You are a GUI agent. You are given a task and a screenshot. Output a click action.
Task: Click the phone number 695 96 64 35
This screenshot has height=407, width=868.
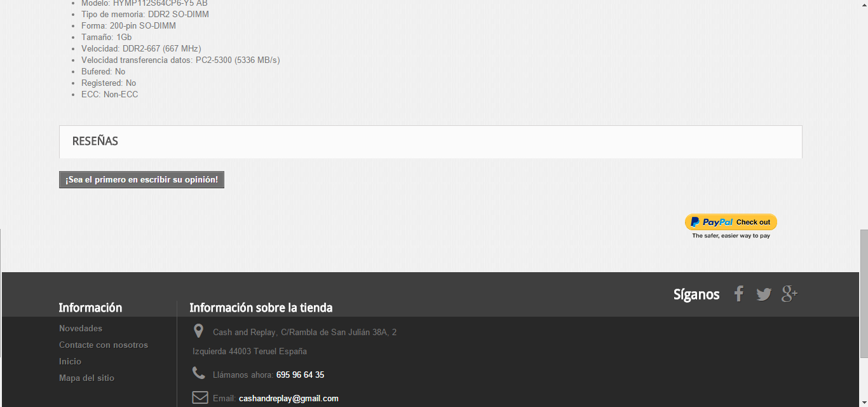point(300,375)
